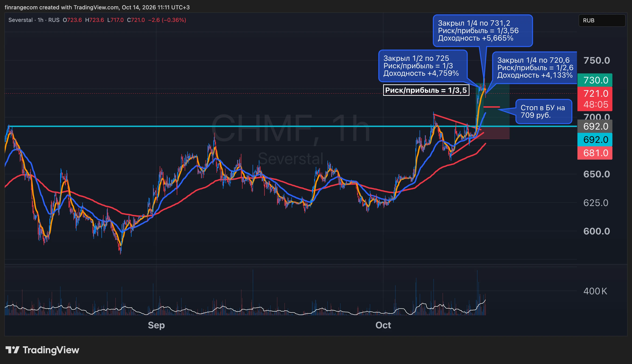This screenshot has width=632, height=364.
Task: Click the 650.0 price axis value
Action: click(x=597, y=174)
